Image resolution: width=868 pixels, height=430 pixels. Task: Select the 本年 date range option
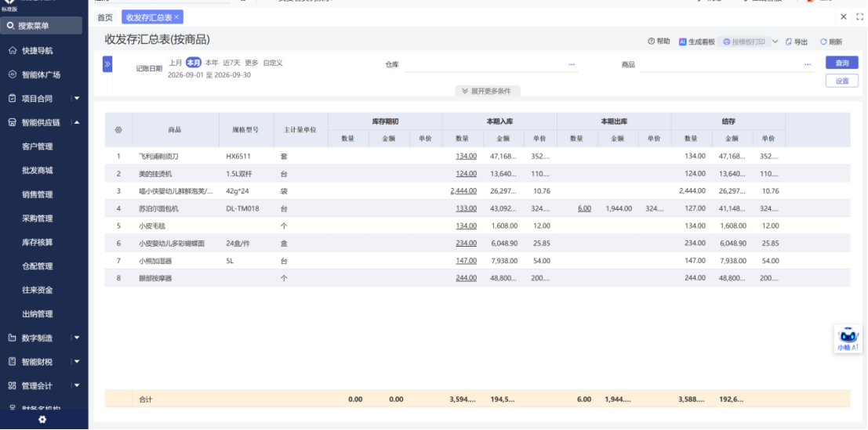click(212, 63)
